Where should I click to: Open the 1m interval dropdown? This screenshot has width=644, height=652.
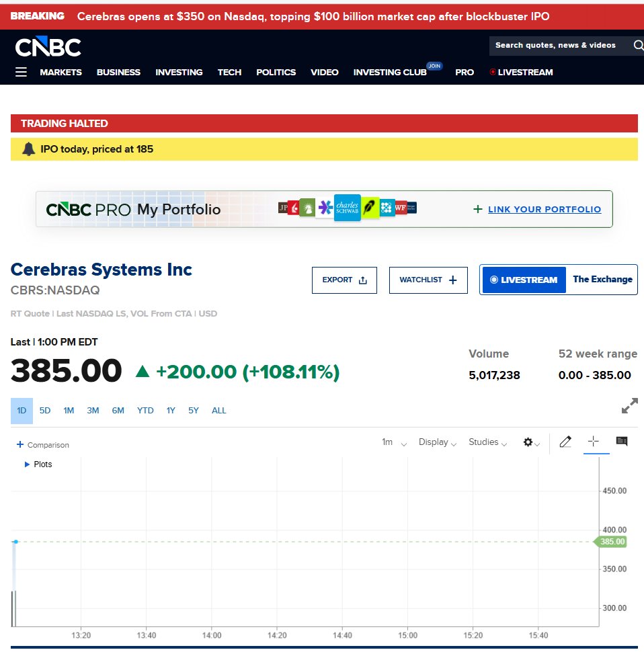click(394, 442)
